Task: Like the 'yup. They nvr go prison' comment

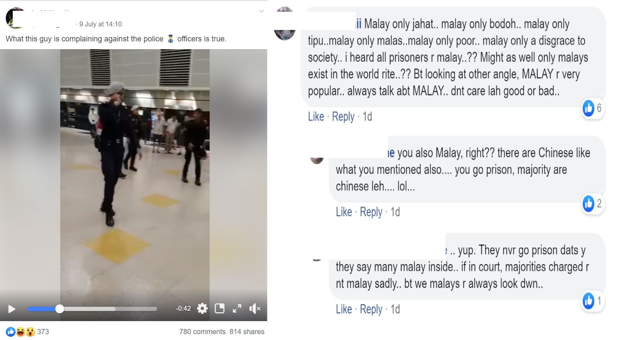Action: click(344, 309)
